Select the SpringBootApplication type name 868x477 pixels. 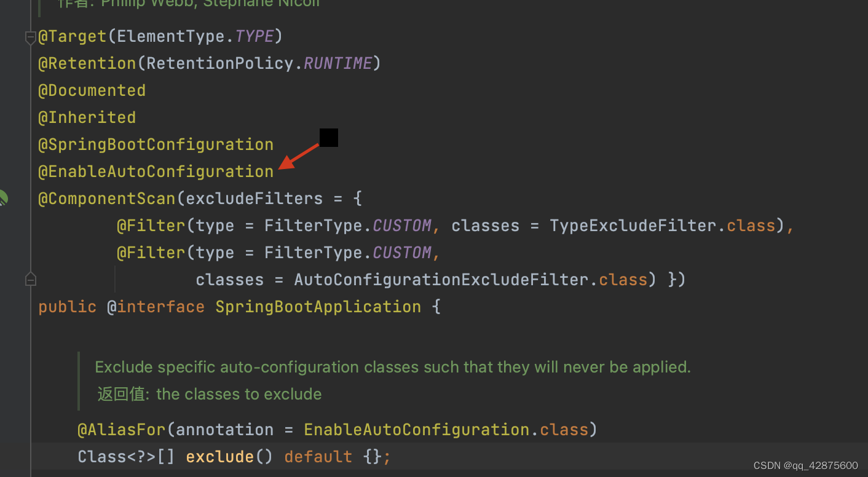tap(318, 307)
